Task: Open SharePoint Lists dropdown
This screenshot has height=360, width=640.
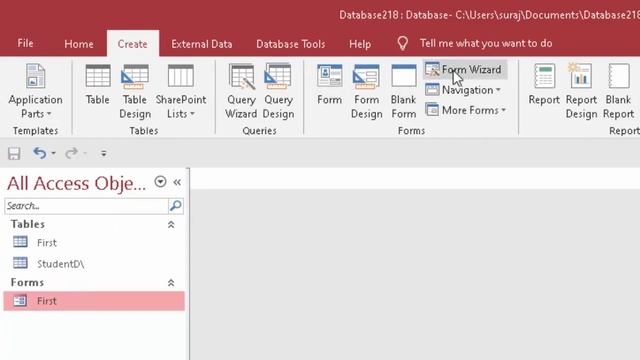Action: [181, 91]
